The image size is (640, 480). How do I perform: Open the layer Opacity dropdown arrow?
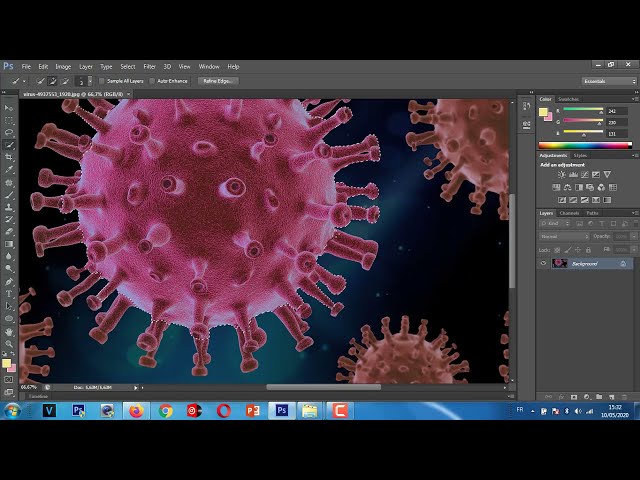pos(634,236)
